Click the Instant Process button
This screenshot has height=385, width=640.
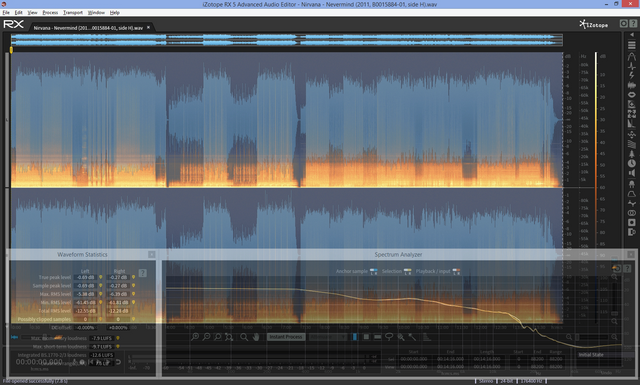pyautogui.click(x=286, y=337)
